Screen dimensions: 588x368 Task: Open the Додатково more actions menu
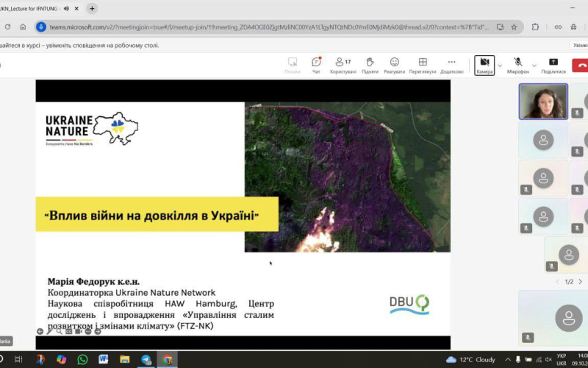tap(451, 65)
